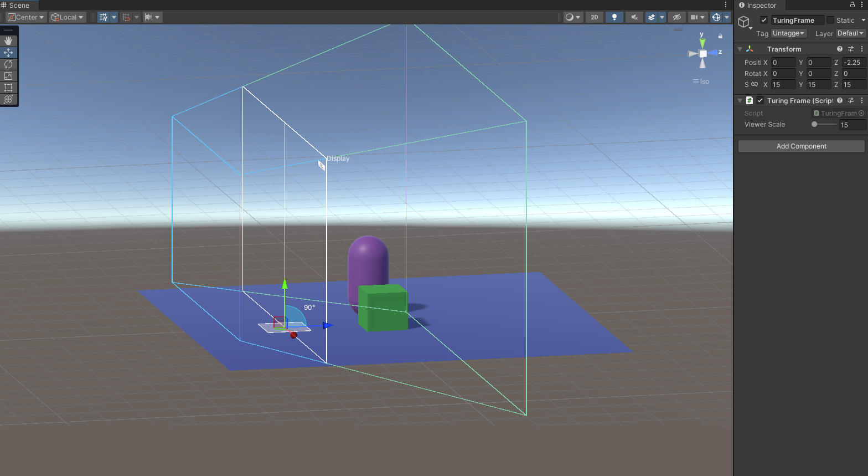Toggle gizmos visibility icon

[x=716, y=17]
